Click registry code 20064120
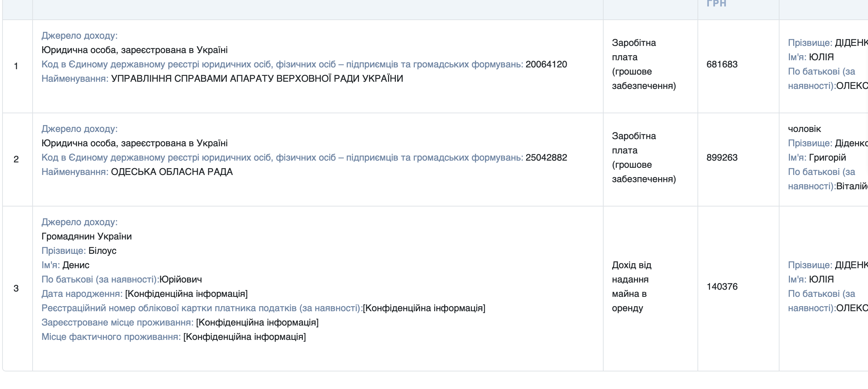 (546, 65)
